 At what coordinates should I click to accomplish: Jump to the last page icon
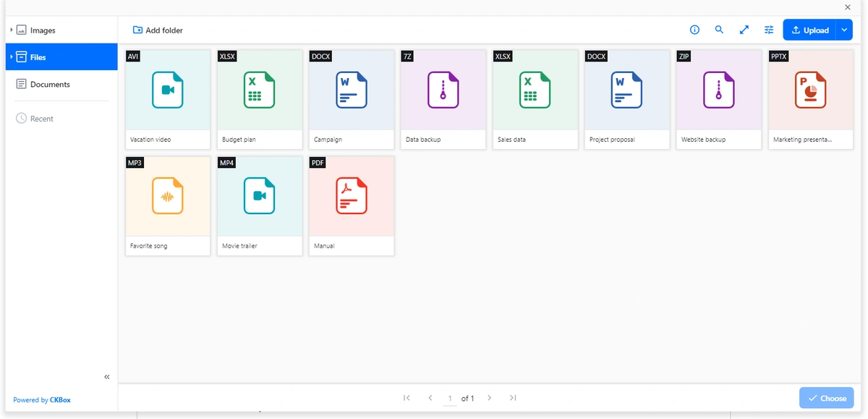[513, 398]
